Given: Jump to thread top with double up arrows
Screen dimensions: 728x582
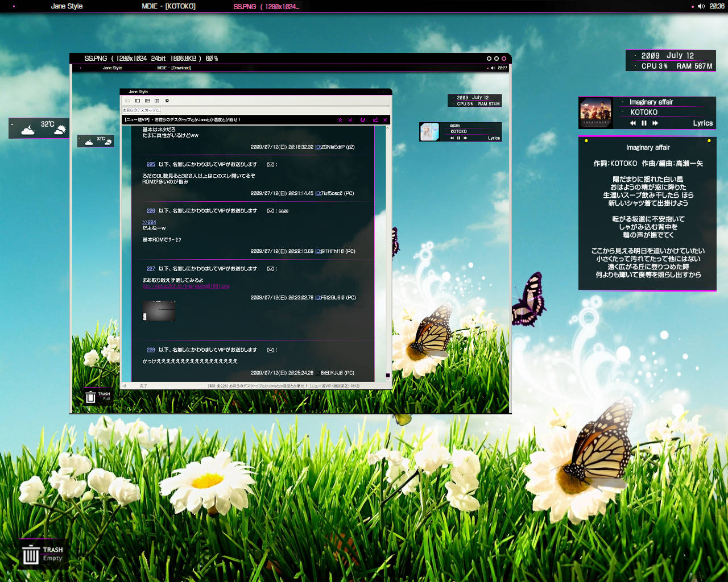Looking at the screenshot, I should pos(340,120).
